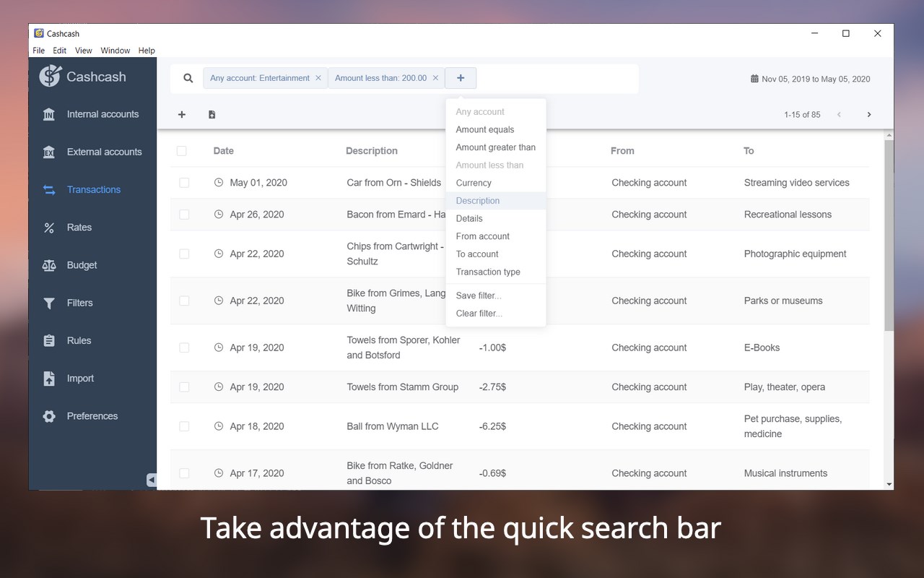Click the Musical instruments cell
Viewport: 924px width, 578px height.
[x=786, y=473]
